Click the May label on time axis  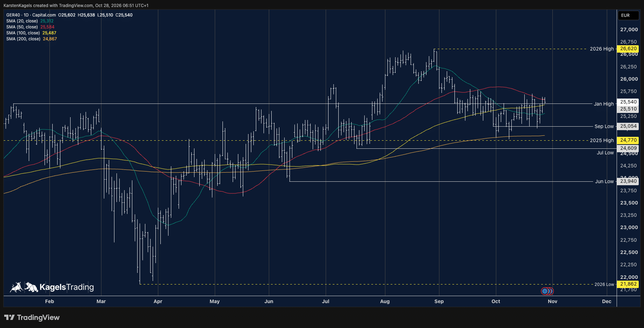coord(214,301)
